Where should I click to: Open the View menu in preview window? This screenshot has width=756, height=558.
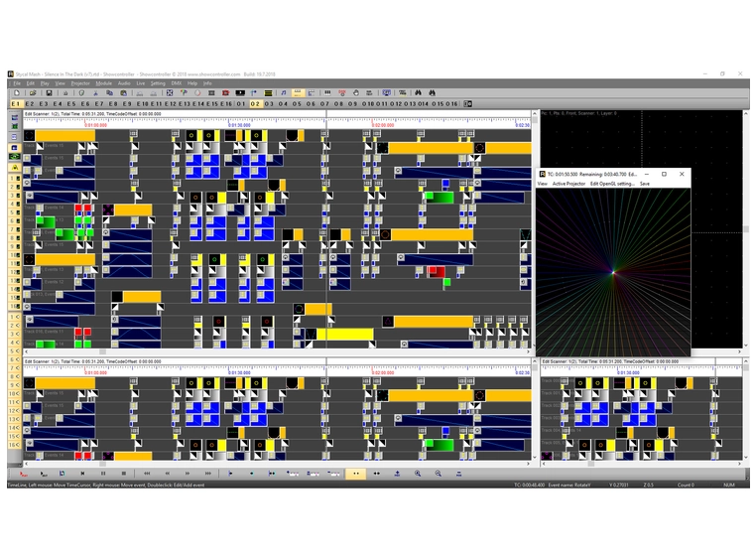pos(543,184)
